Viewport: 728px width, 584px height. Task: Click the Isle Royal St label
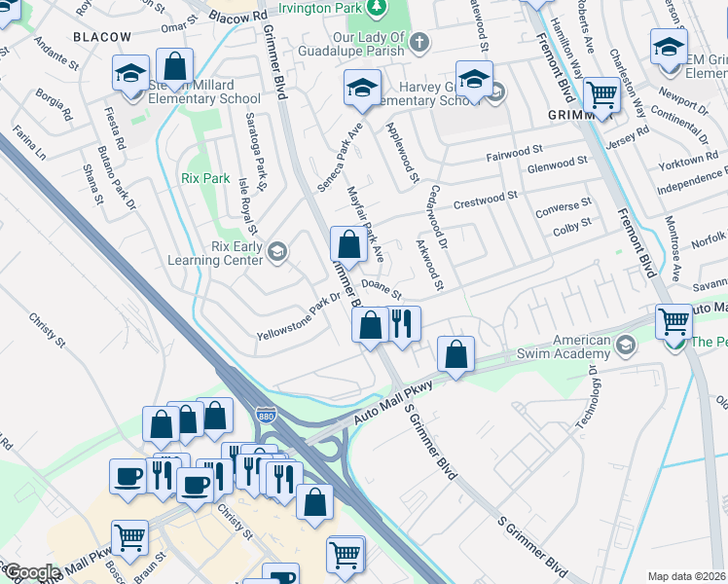point(248,206)
